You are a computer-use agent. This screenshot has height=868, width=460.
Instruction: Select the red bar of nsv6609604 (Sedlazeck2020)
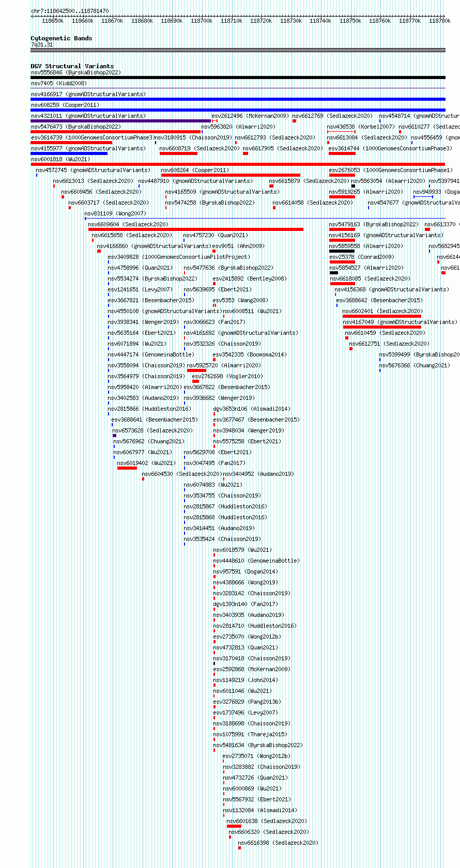click(x=195, y=229)
